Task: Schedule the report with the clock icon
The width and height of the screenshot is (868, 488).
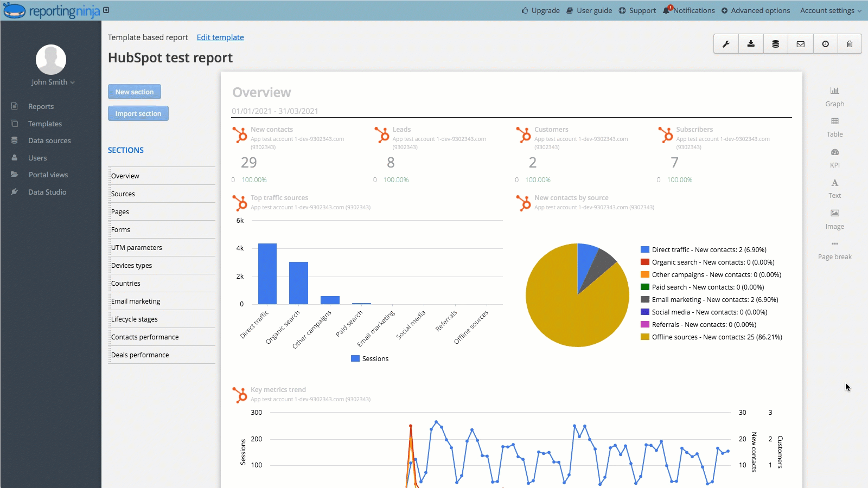Action: click(825, 44)
